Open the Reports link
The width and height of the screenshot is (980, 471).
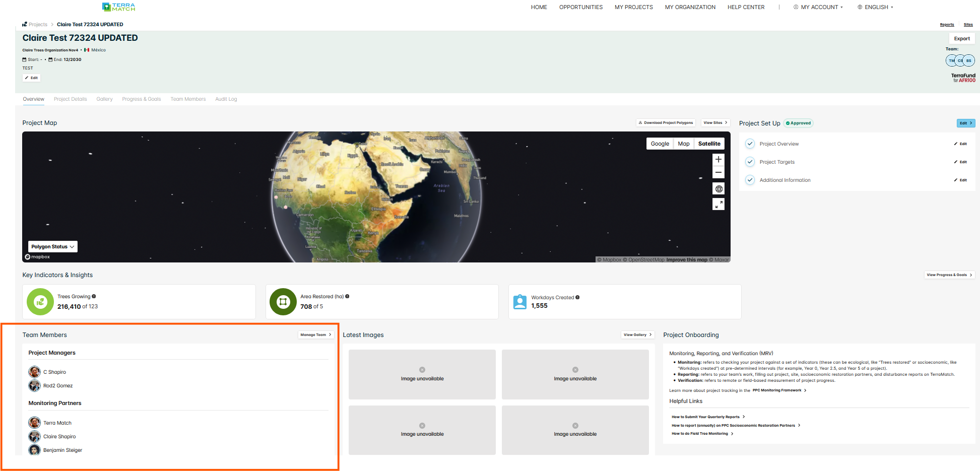tap(947, 24)
